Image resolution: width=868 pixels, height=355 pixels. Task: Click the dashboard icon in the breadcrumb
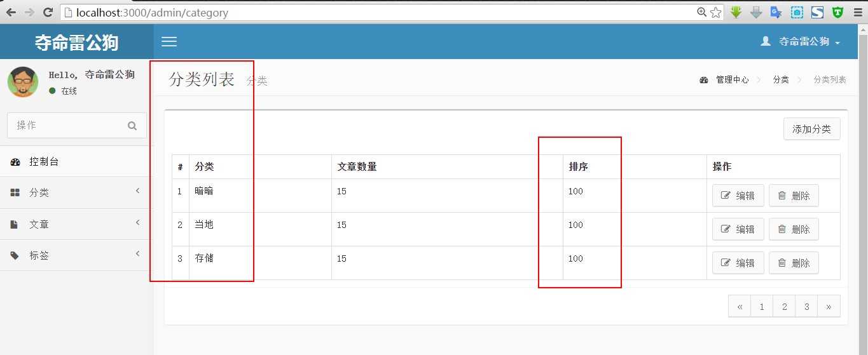(x=704, y=80)
